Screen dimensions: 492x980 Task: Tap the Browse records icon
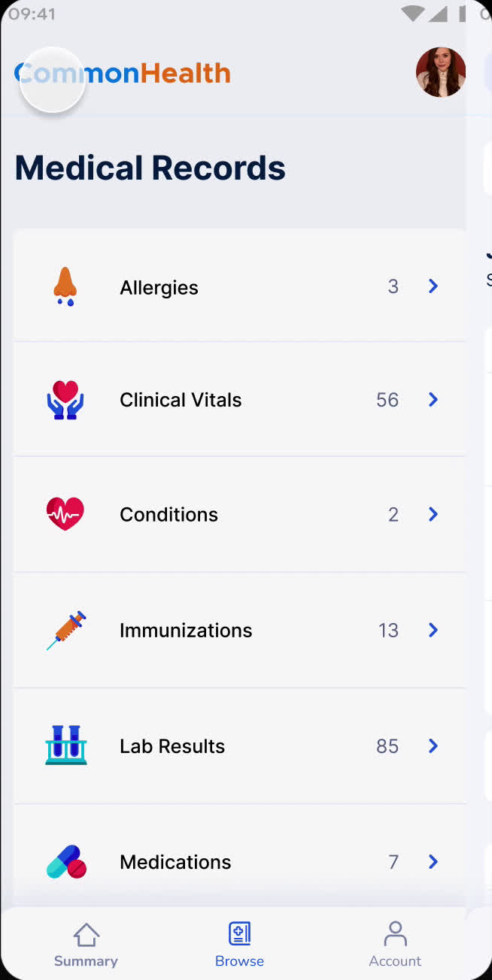[x=239, y=934]
